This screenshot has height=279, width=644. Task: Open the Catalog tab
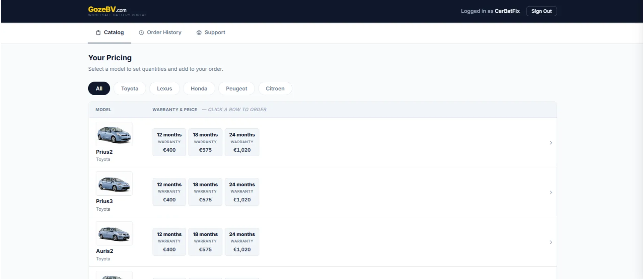[110, 33]
